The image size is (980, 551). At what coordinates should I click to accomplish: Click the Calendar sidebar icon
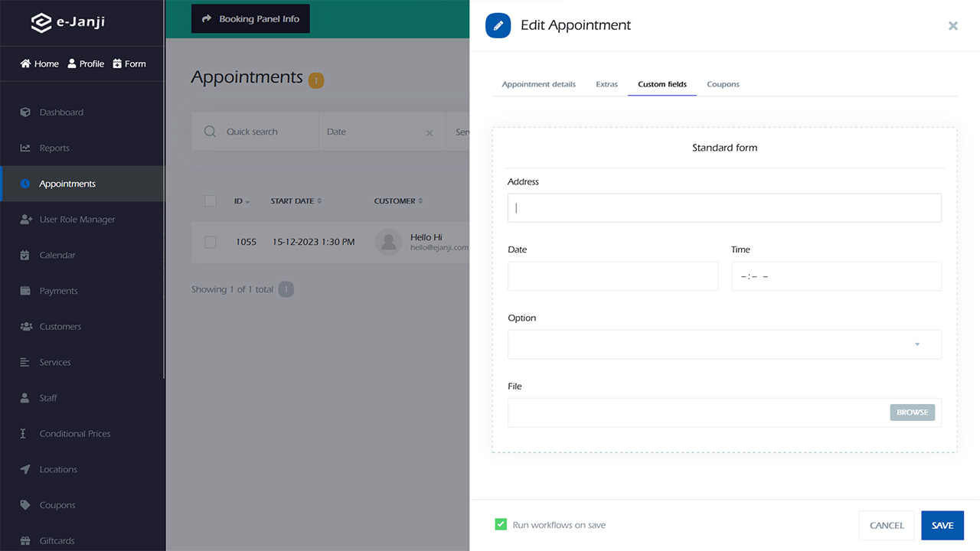coord(25,255)
